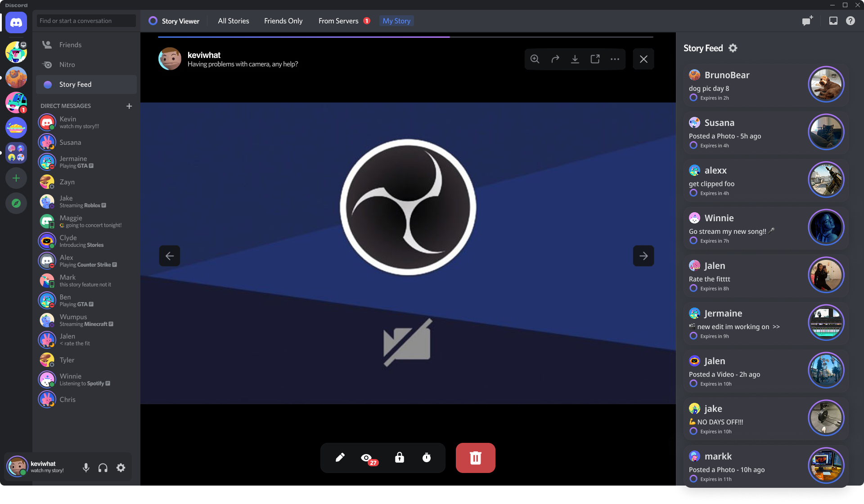Image resolution: width=864 pixels, height=504 pixels.
Task: Share story with forward arrow icon
Action: [x=555, y=59]
